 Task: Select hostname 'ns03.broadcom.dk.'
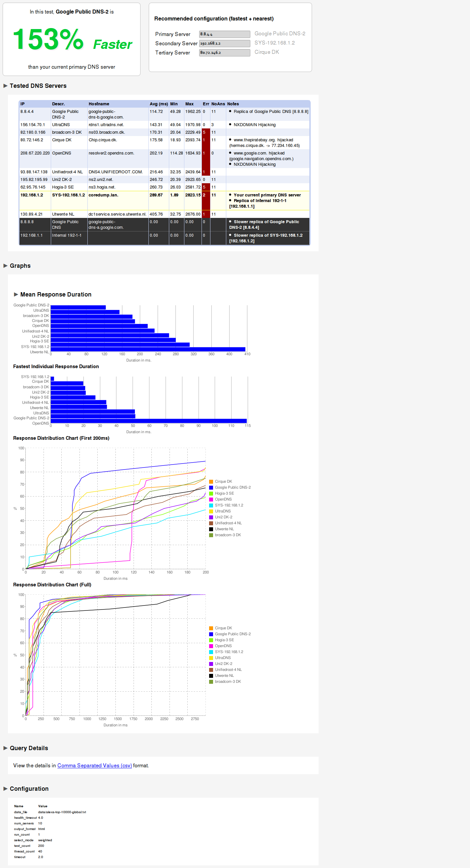(107, 132)
